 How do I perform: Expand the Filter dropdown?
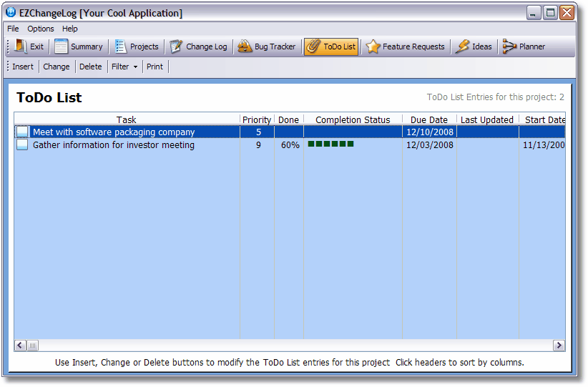click(x=124, y=67)
